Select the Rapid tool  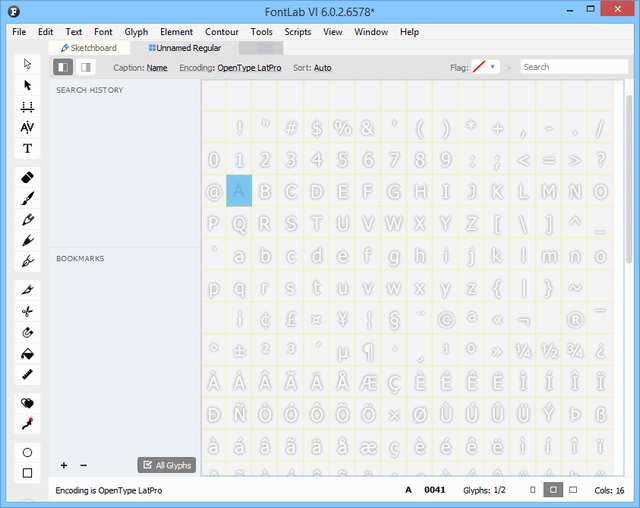[27, 241]
